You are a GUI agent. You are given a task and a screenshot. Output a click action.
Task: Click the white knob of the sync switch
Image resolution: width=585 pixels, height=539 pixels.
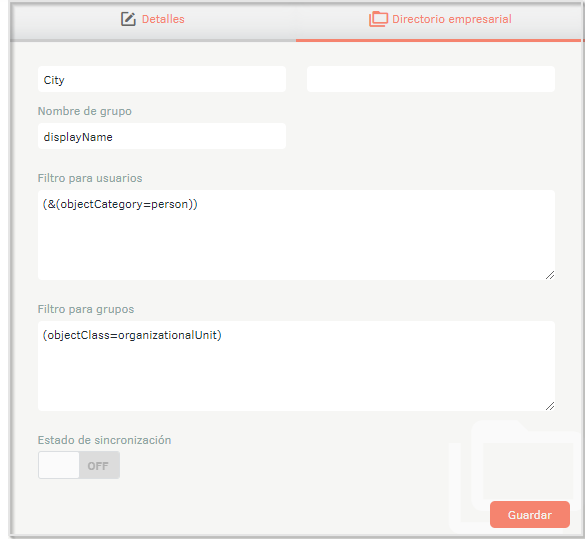click(x=59, y=465)
